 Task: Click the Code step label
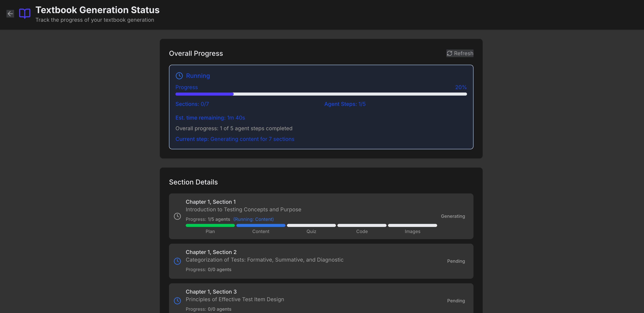pyautogui.click(x=362, y=232)
